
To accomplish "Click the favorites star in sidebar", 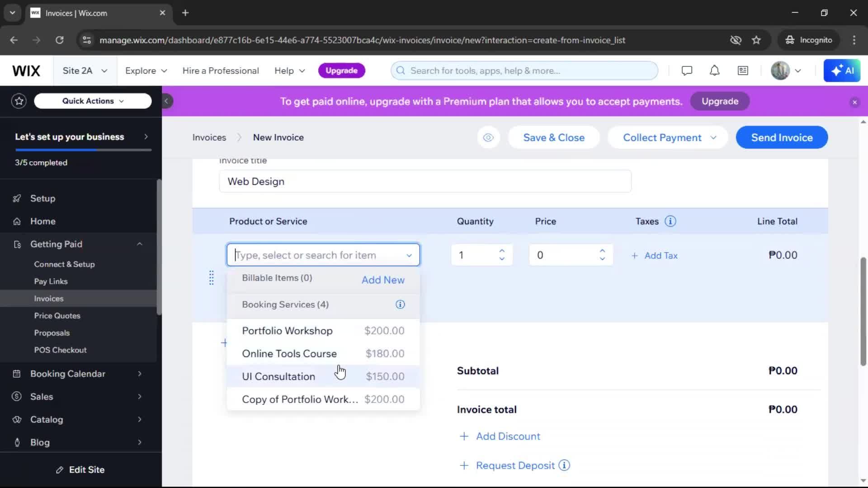I will point(19,101).
